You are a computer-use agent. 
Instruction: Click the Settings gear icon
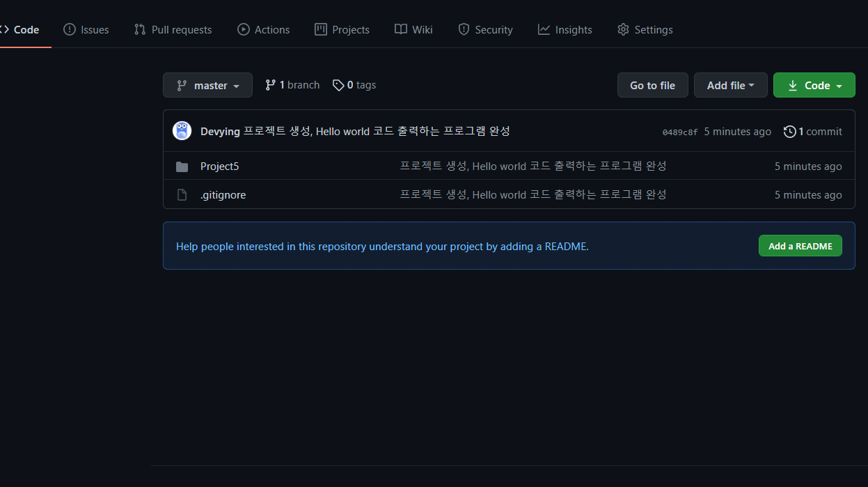[623, 29]
